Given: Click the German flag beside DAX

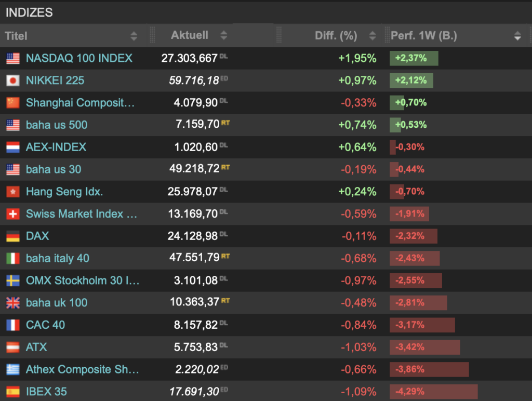Looking at the screenshot, I should point(14,236).
